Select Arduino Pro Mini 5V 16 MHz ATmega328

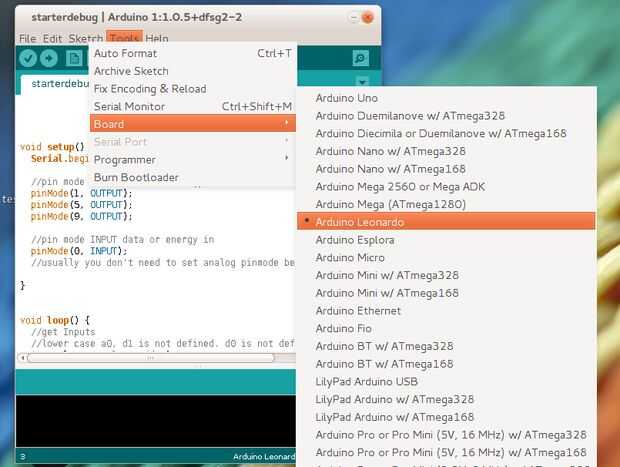[446, 435]
